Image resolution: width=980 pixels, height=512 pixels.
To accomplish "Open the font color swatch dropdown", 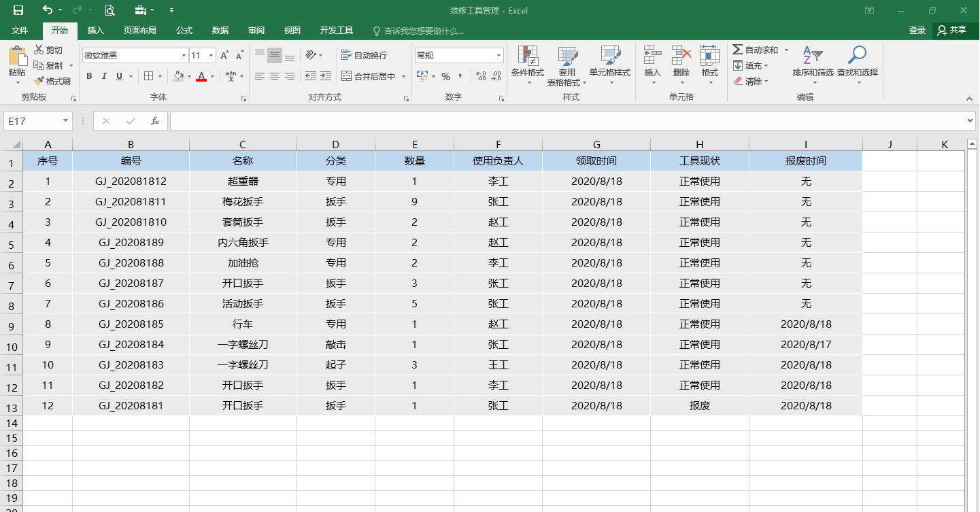I will pyautogui.click(x=212, y=77).
